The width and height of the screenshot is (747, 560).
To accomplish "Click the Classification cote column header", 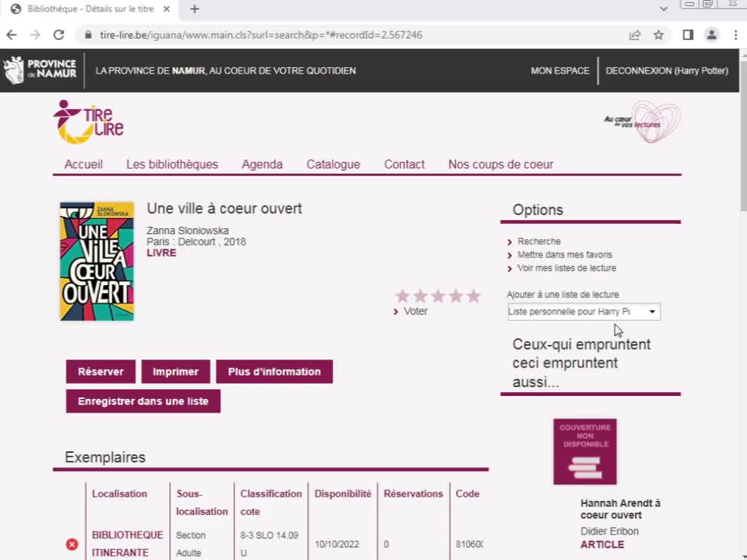I will [x=271, y=502].
